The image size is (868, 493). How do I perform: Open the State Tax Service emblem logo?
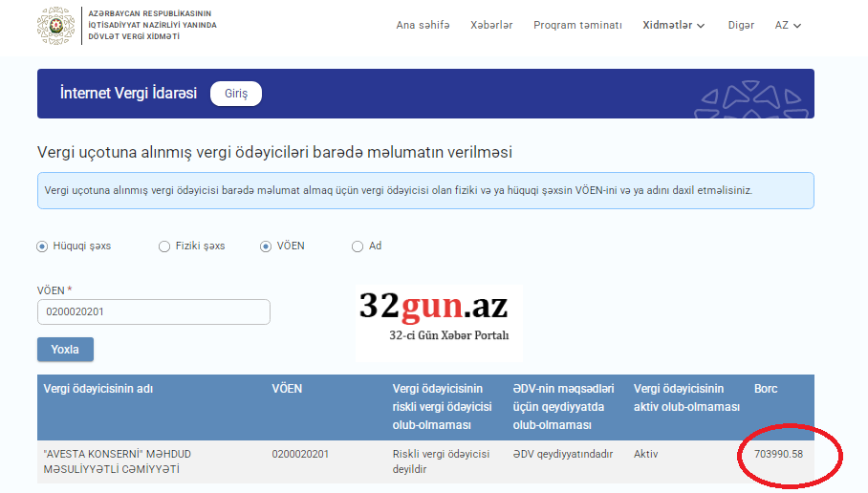55,26
